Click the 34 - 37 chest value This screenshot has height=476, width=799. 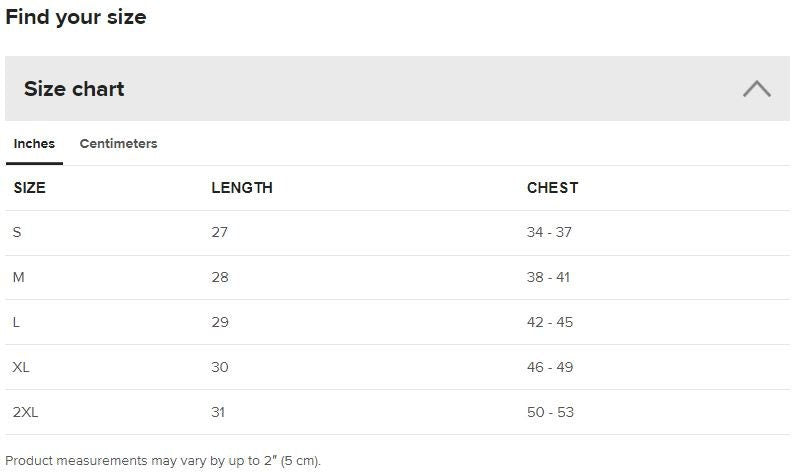[549, 232]
